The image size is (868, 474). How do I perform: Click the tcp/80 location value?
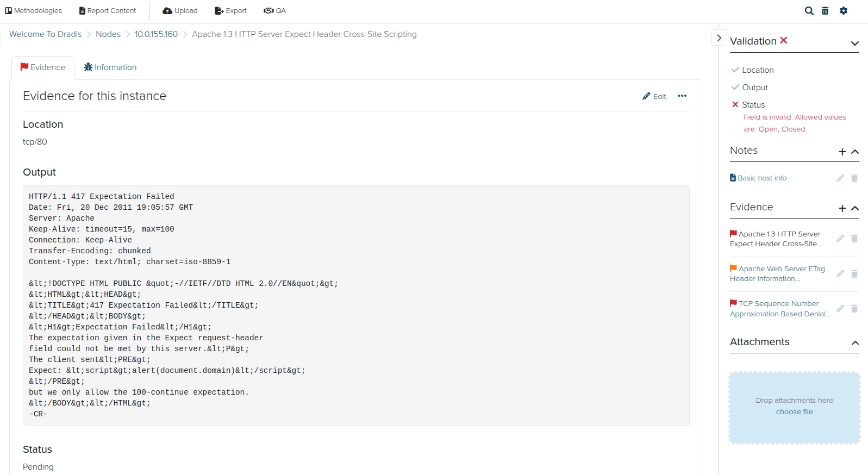click(35, 142)
